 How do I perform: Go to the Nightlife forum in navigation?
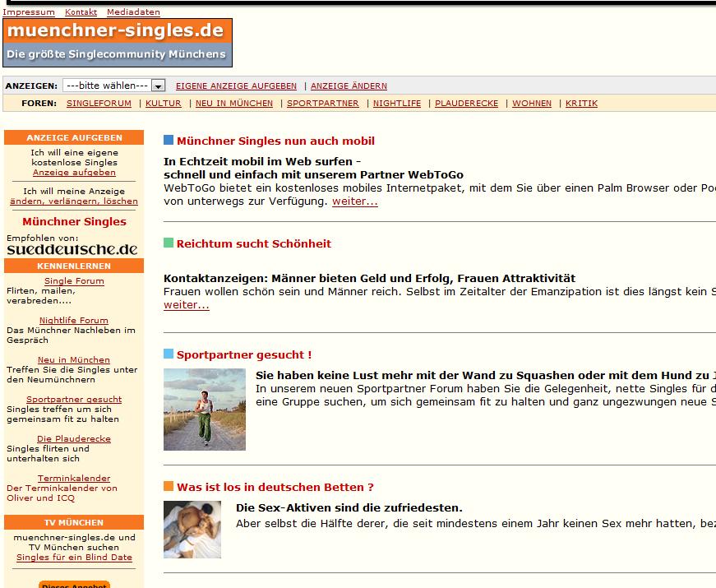(396, 104)
